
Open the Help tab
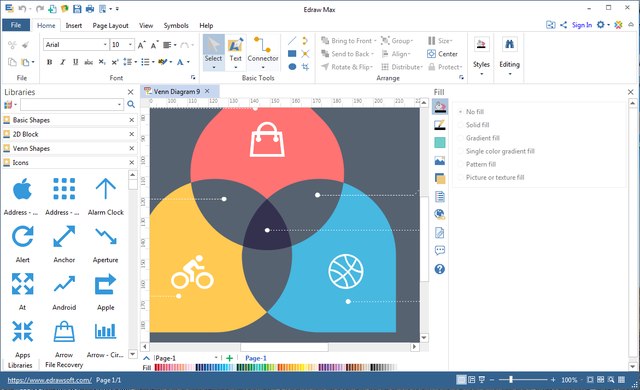(206, 25)
